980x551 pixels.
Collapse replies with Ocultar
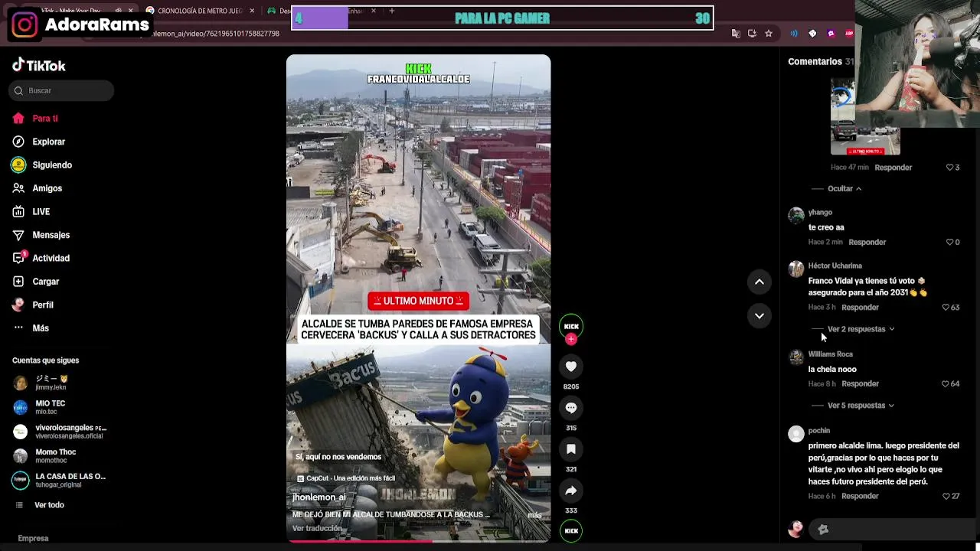pos(844,188)
